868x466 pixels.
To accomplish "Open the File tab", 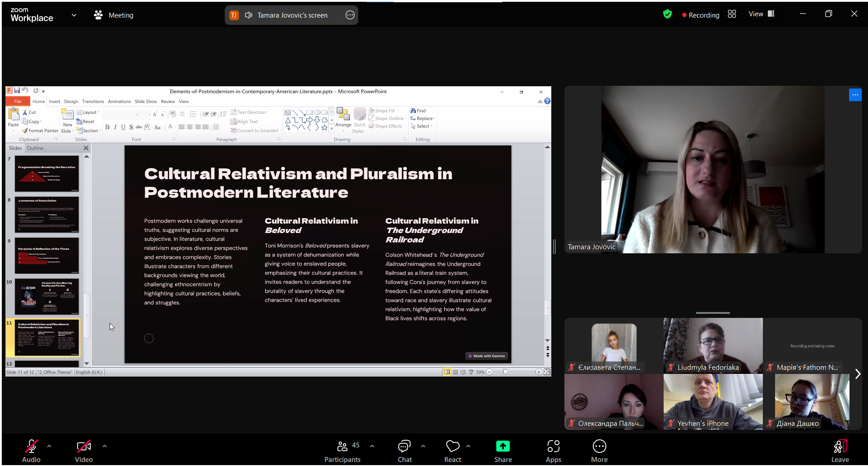I will [18, 102].
